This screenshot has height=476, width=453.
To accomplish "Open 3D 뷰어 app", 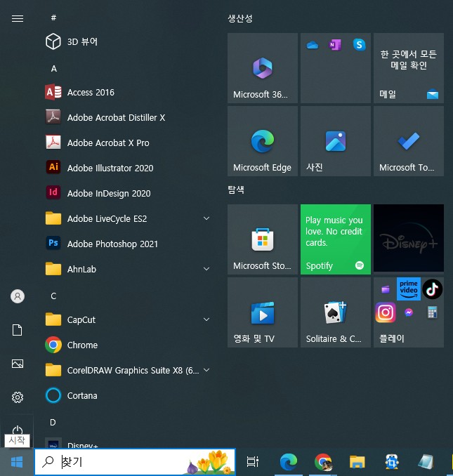I will point(128,41).
